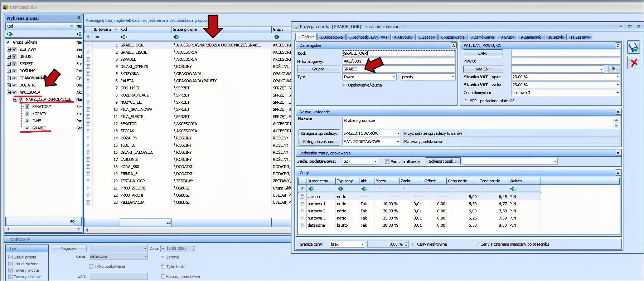Uncheck the GRABIE group checkbox in tree
The image size is (644, 281).
pos(27,128)
